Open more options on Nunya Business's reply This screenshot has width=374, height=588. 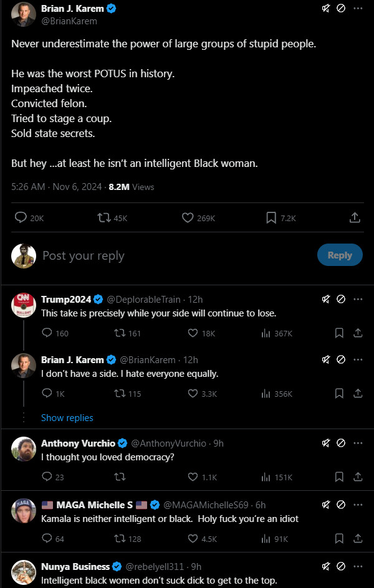(357, 566)
